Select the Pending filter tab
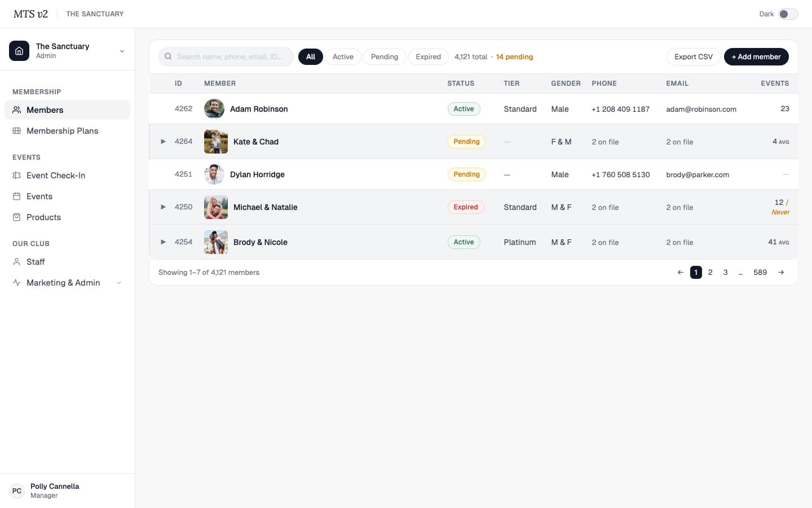 click(x=385, y=56)
